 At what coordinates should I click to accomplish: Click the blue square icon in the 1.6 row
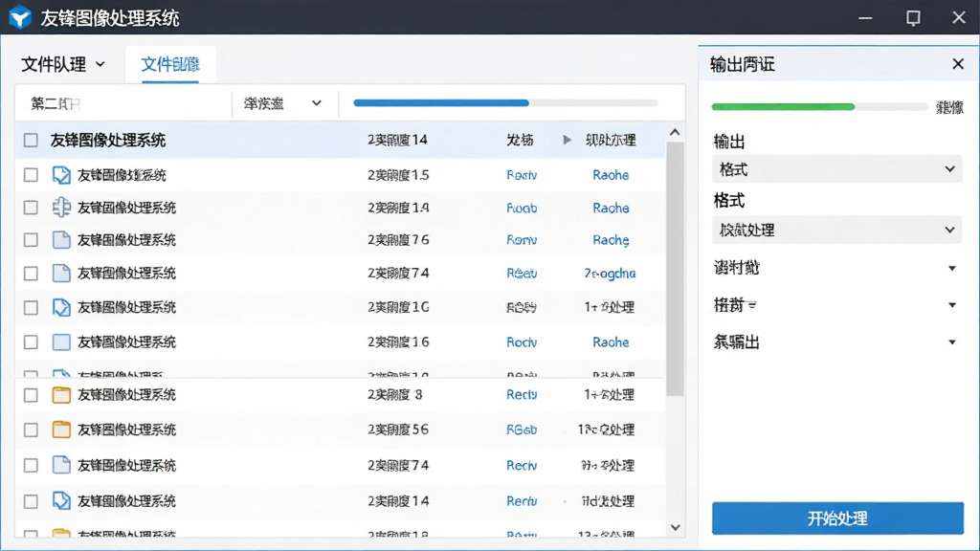(61, 342)
